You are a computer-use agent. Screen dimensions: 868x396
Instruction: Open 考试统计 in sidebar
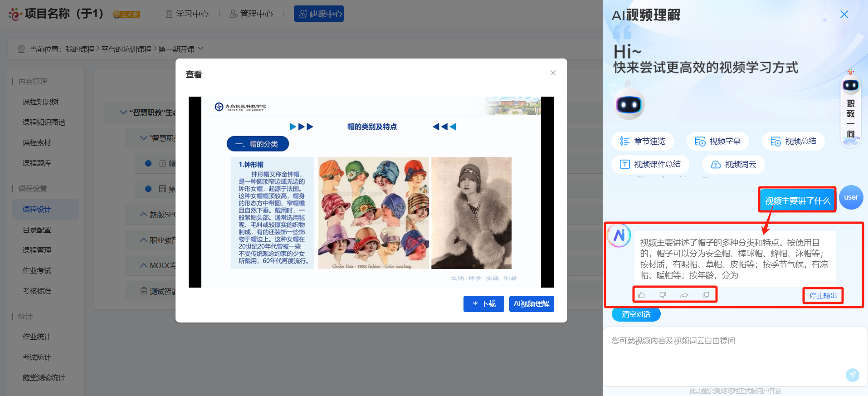tap(37, 357)
